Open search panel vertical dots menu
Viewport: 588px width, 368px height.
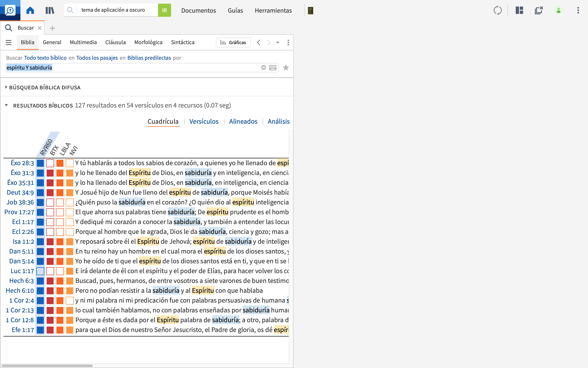coord(288,43)
